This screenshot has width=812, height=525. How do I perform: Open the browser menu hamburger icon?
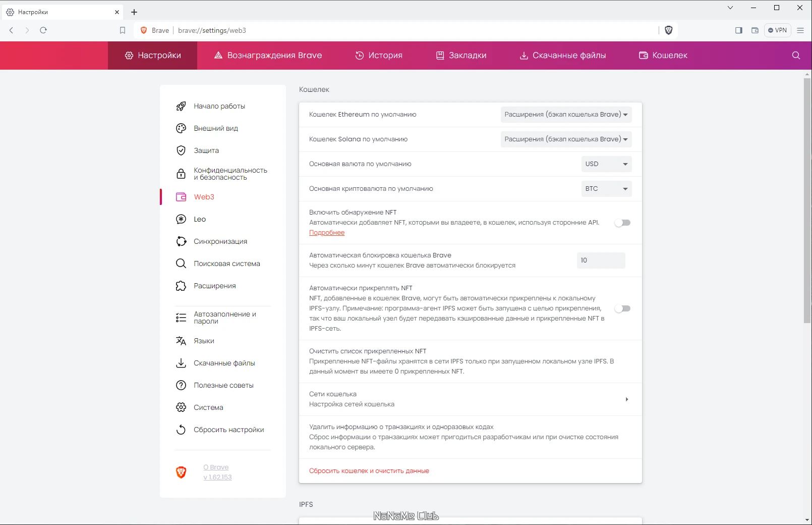point(800,30)
